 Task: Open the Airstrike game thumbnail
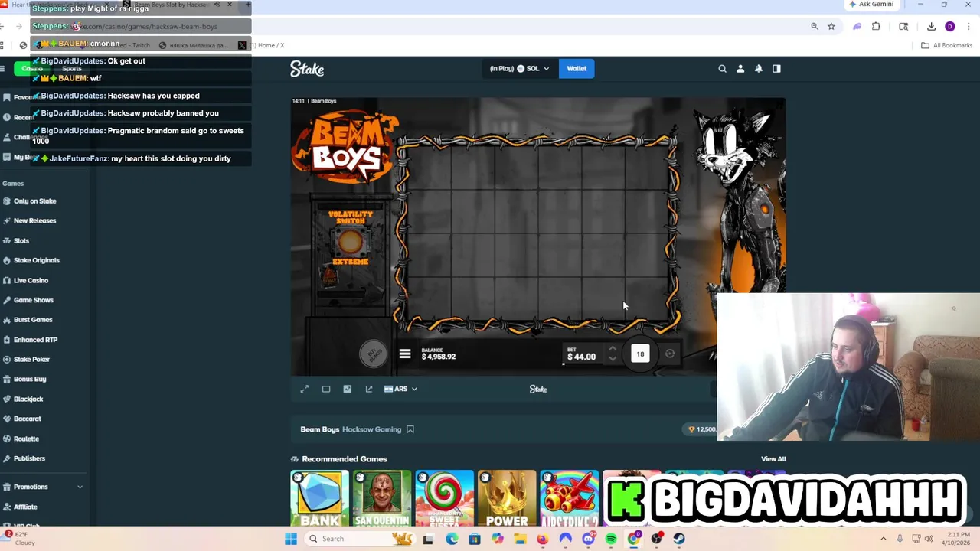pyautogui.click(x=569, y=499)
